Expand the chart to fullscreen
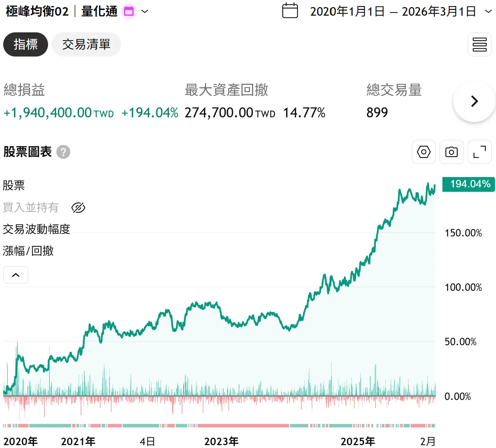 click(x=479, y=152)
